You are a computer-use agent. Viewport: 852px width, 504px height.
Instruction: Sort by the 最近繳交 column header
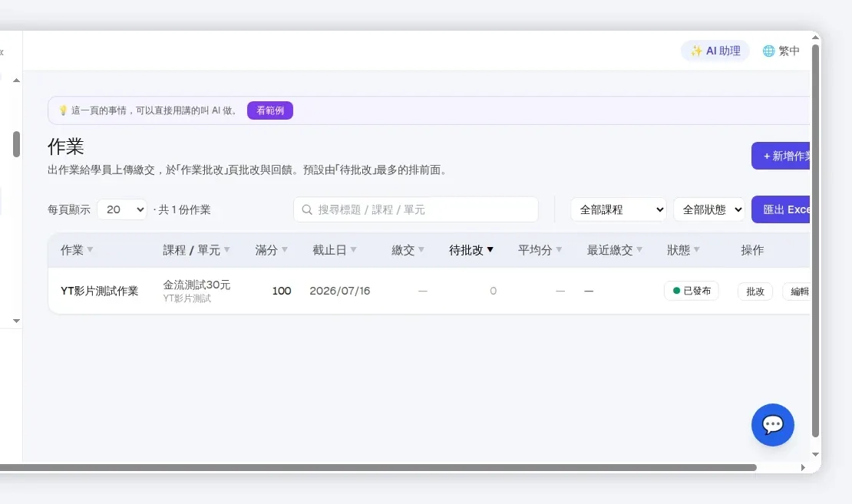pos(614,250)
